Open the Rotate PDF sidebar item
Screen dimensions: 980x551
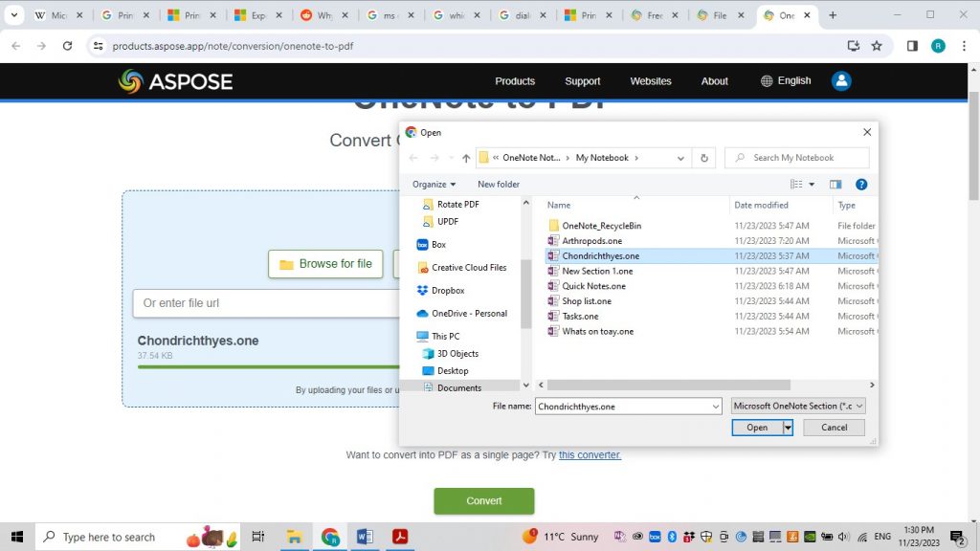(457, 204)
